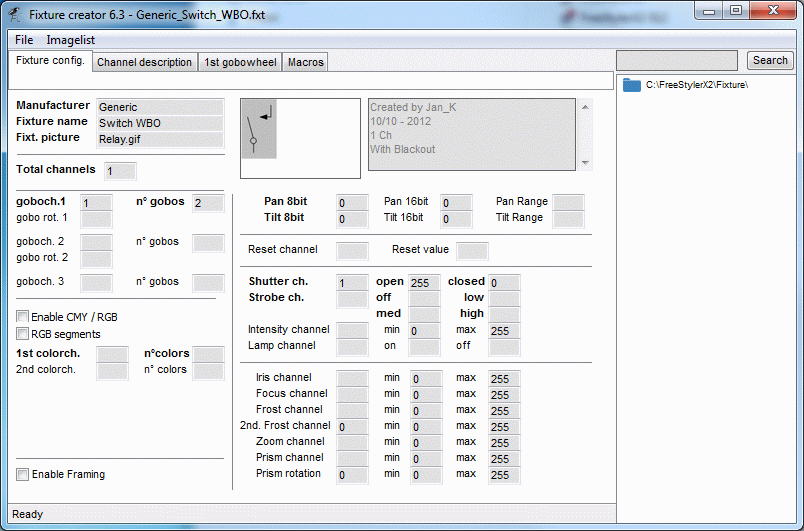
Task: Click the Intensity channel max field
Action: coord(505,331)
